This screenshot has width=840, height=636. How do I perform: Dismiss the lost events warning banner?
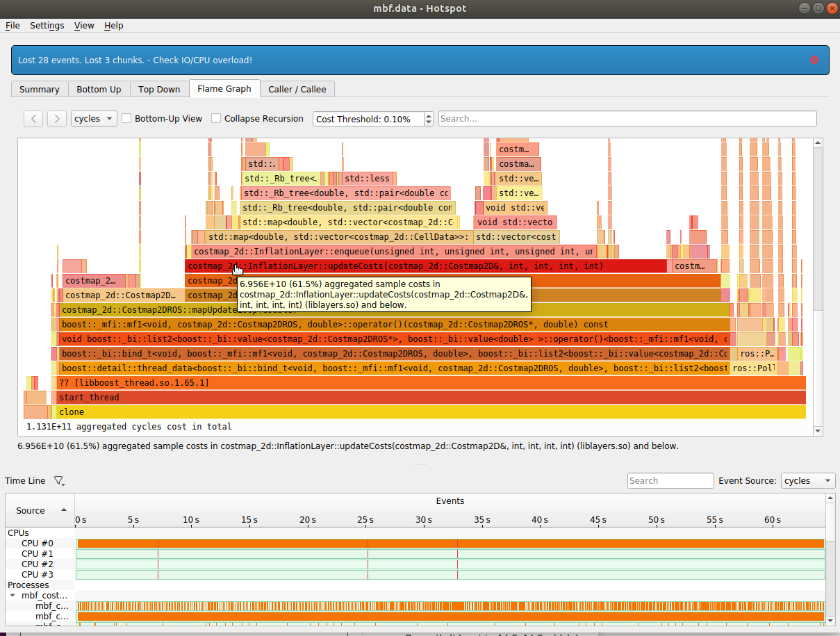pyautogui.click(x=814, y=60)
